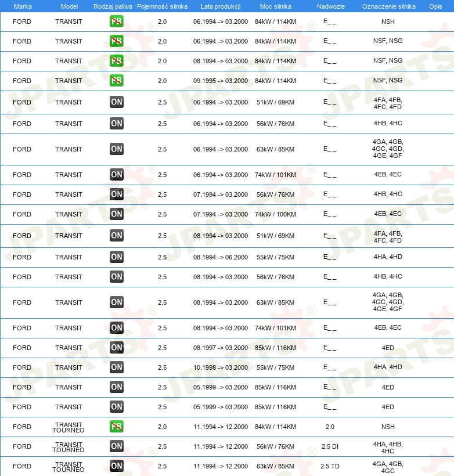Click the ON icon in the 07.1994 56kW / 76KM row
The image size is (454, 476).
pyautogui.click(x=117, y=194)
